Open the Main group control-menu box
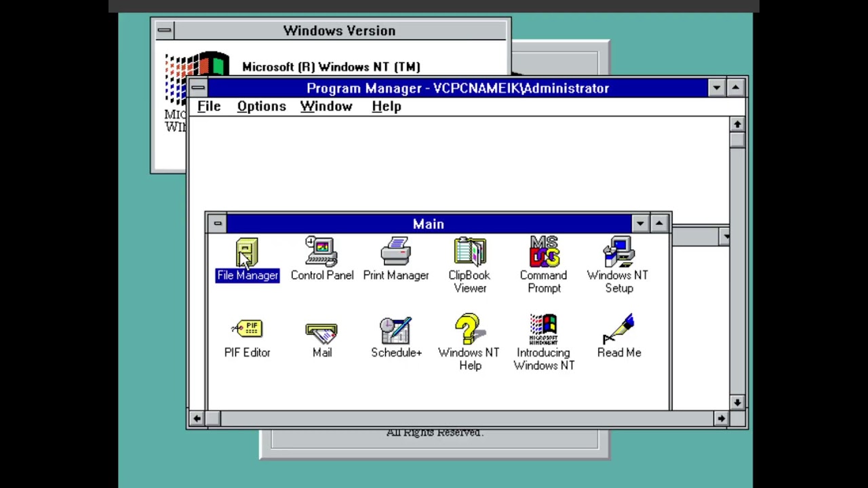The width and height of the screenshot is (868, 488). [x=217, y=224]
